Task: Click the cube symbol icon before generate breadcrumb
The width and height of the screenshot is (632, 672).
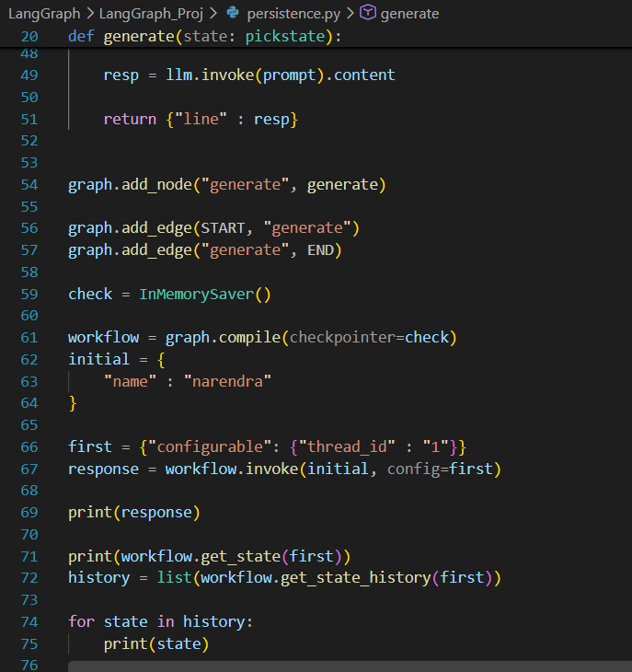Action: click(x=367, y=13)
